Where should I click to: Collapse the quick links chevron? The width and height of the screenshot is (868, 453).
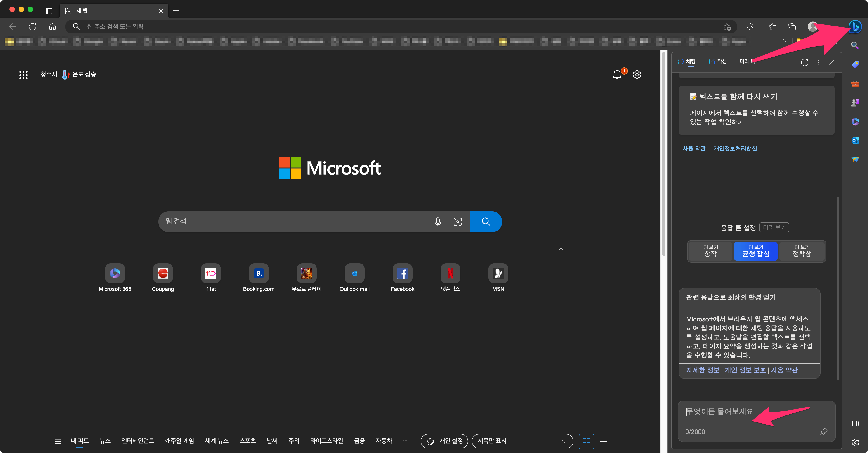[x=561, y=249]
